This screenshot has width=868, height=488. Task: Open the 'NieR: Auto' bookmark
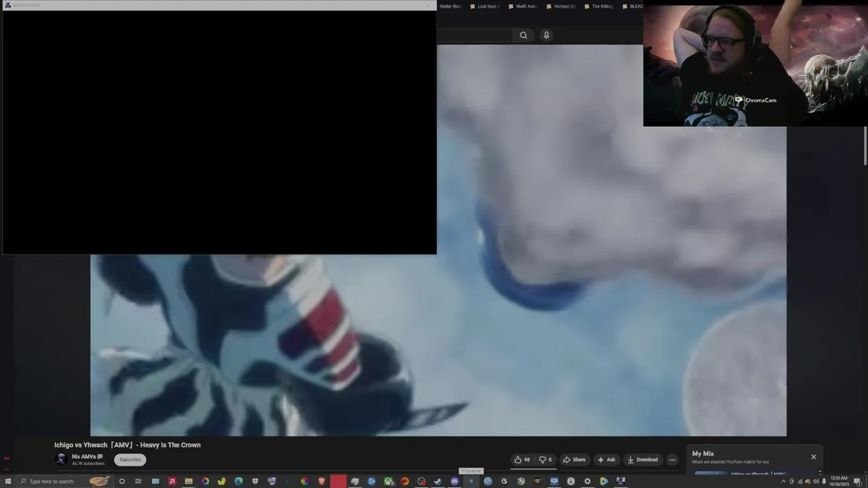tap(522, 6)
